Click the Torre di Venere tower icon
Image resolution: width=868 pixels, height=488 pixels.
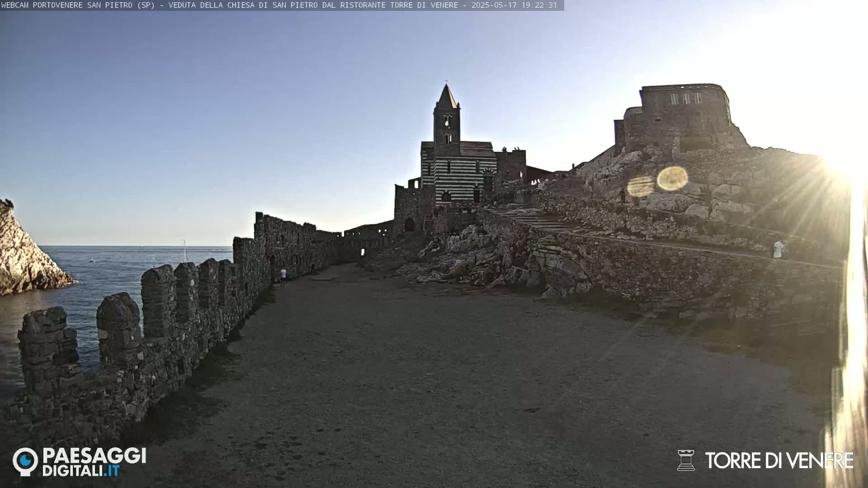686,460
